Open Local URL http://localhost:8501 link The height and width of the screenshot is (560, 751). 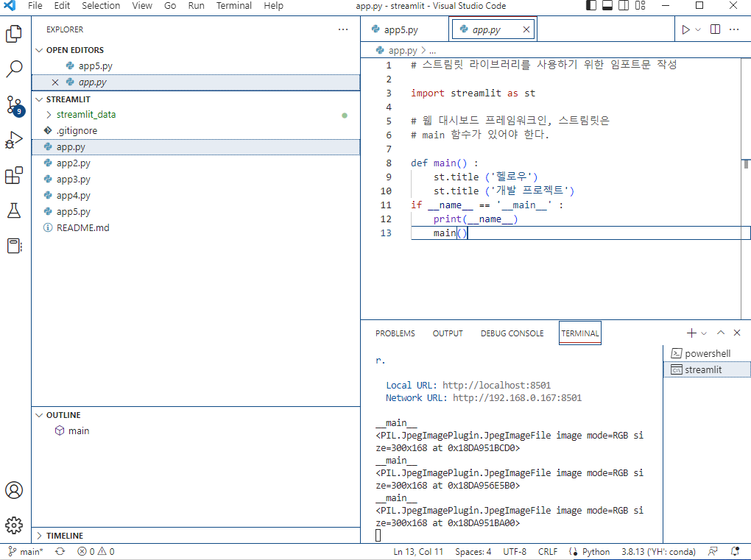pos(496,386)
